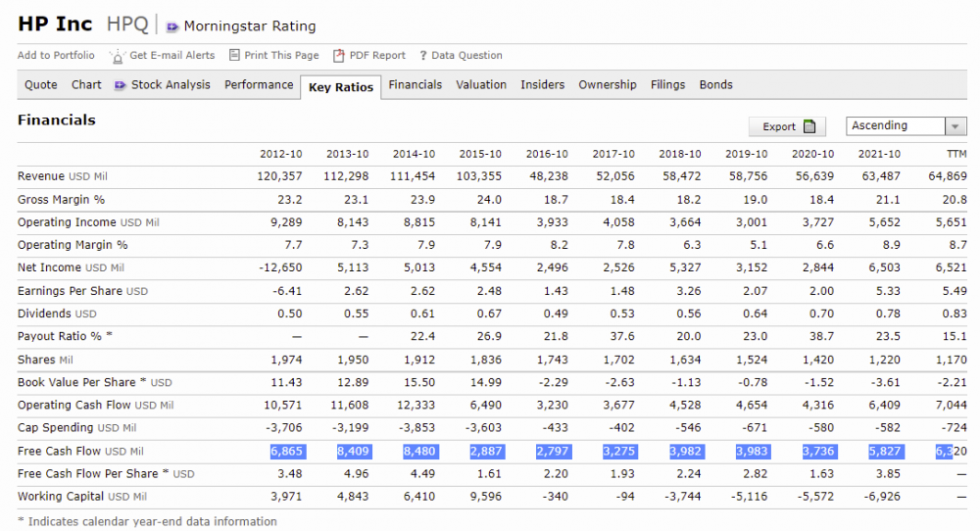Click the Operating Cash Flow row label
The height and width of the screenshot is (531, 980).
click(96, 405)
